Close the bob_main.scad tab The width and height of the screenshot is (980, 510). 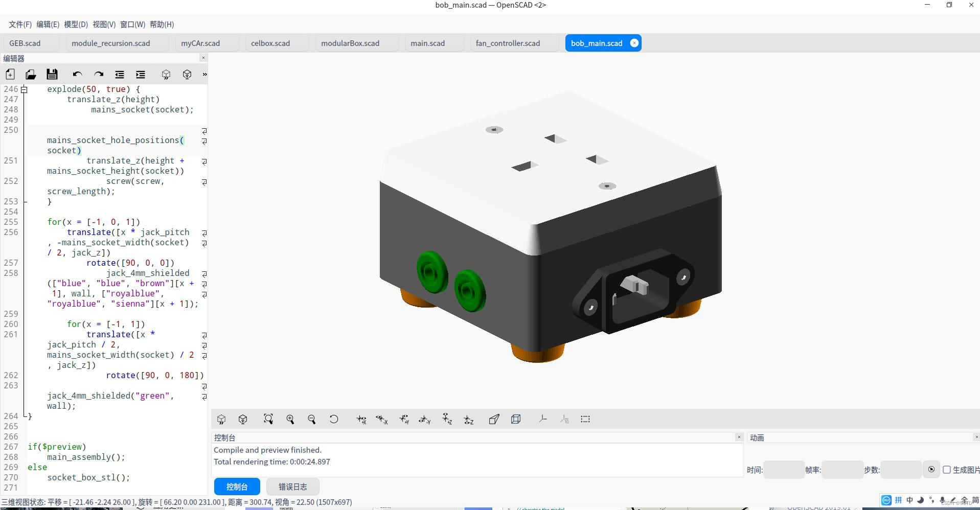point(634,43)
